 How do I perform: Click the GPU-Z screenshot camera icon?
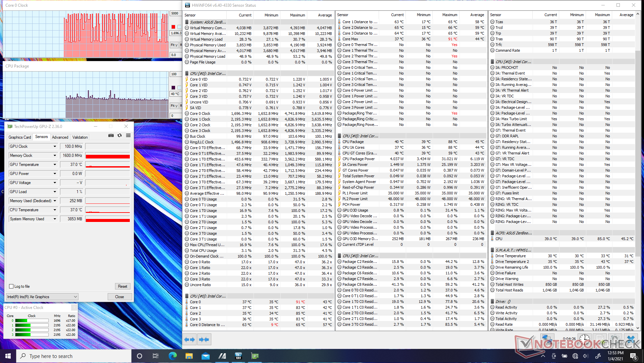coord(111,136)
